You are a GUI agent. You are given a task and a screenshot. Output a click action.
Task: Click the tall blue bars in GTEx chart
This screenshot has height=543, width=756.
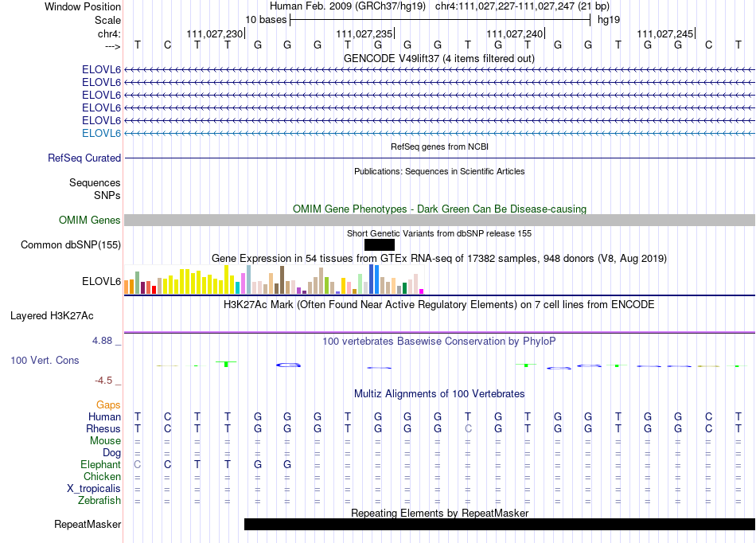(374, 279)
